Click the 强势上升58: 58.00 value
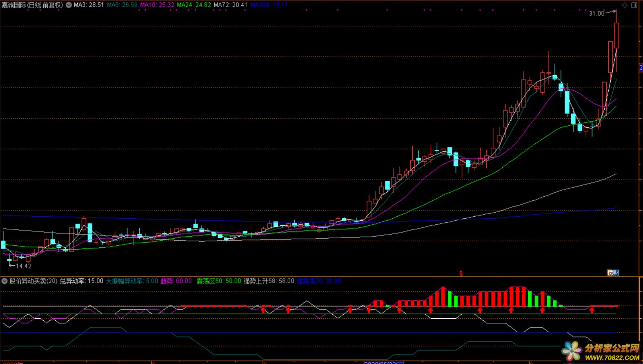Screen dimensions: 643x364 click(269, 281)
